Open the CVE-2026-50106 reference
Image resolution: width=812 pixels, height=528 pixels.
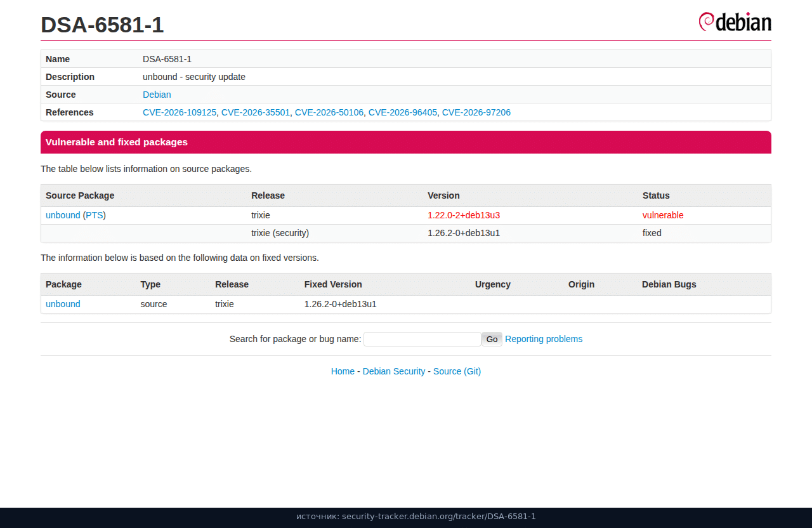pos(329,112)
